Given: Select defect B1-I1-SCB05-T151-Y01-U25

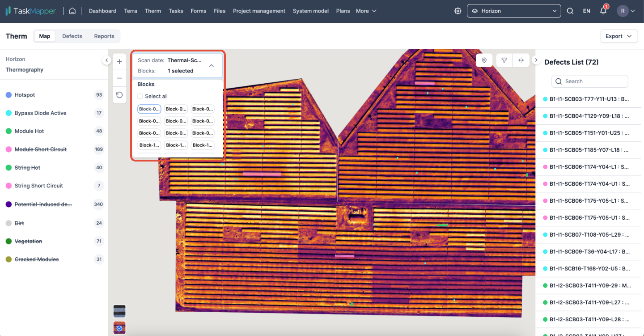Looking at the screenshot, I should click(x=589, y=133).
